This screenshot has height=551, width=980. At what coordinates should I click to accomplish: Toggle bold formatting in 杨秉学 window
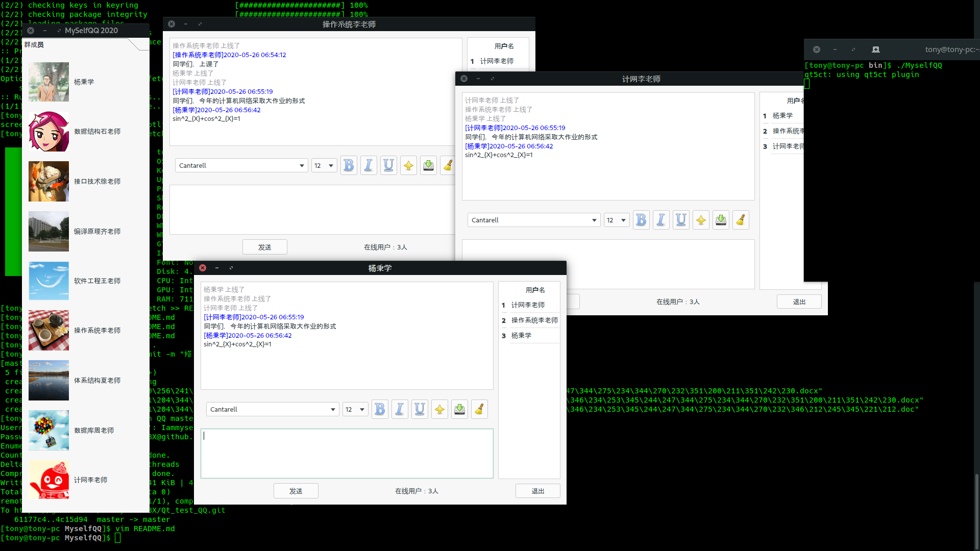point(380,409)
